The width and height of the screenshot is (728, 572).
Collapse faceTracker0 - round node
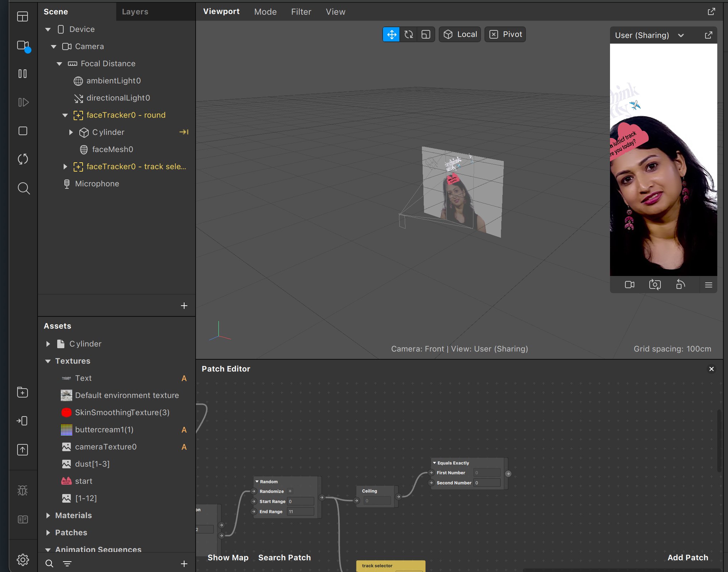(65, 115)
